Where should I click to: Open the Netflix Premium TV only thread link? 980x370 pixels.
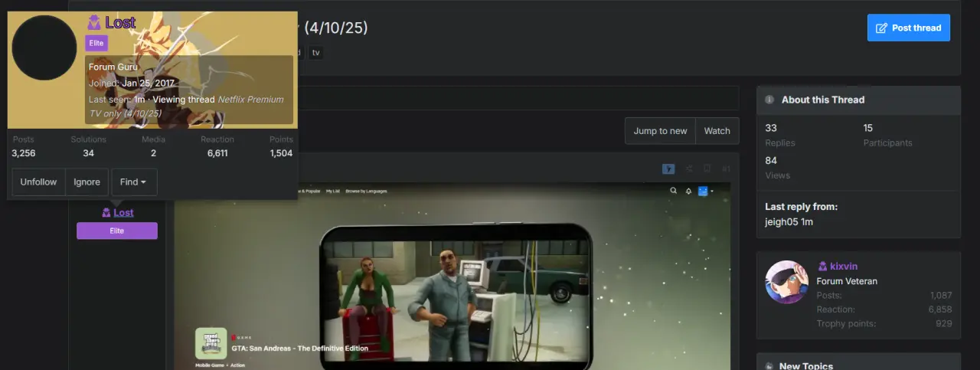[187, 106]
